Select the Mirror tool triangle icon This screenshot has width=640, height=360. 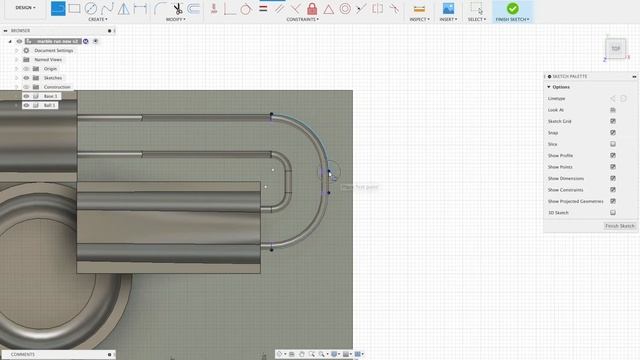[123, 9]
